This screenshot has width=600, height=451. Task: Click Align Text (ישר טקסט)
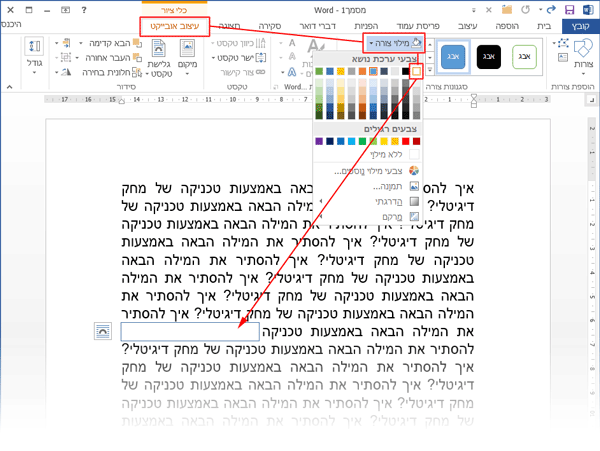239,58
